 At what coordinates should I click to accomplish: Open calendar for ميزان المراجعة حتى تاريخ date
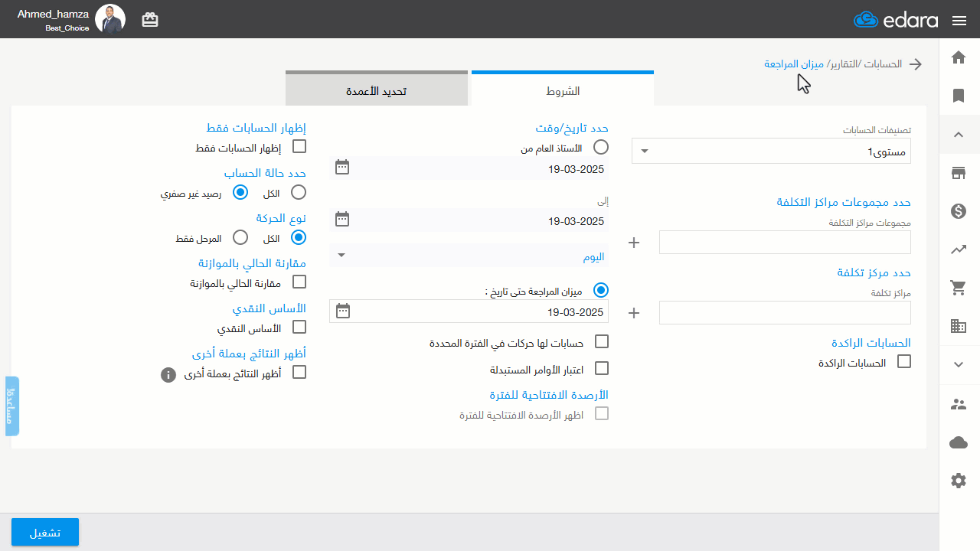343,311
